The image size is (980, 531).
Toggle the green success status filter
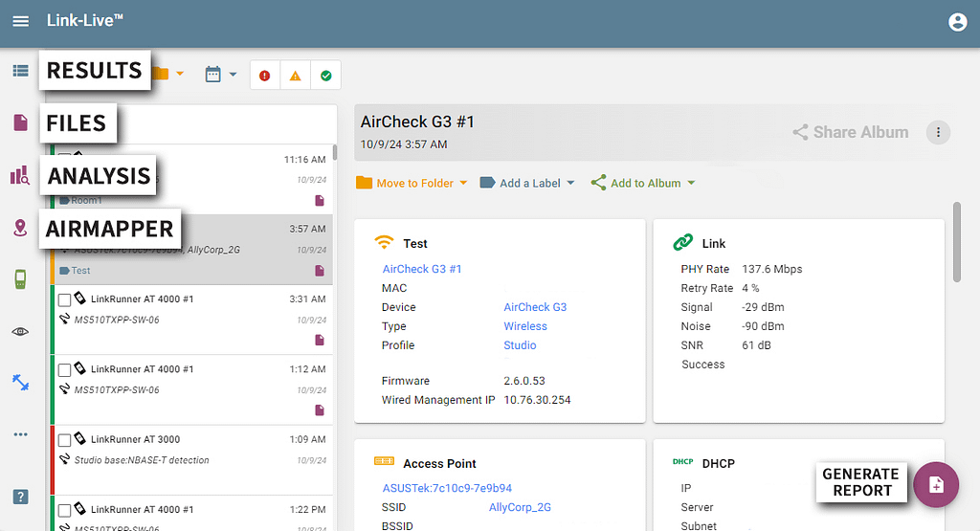tap(325, 76)
